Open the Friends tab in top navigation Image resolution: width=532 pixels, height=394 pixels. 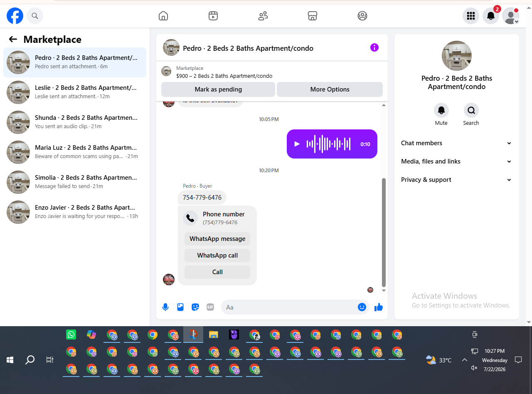click(x=263, y=16)
